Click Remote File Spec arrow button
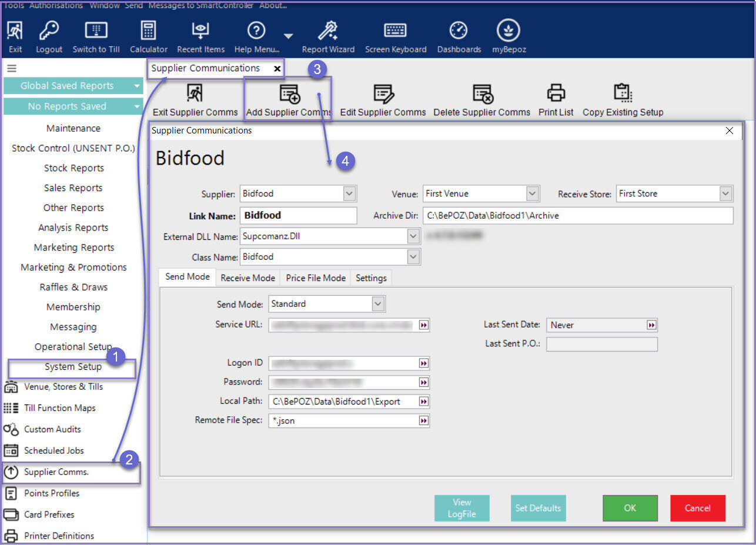756x545 pixels. click(423, 420)
